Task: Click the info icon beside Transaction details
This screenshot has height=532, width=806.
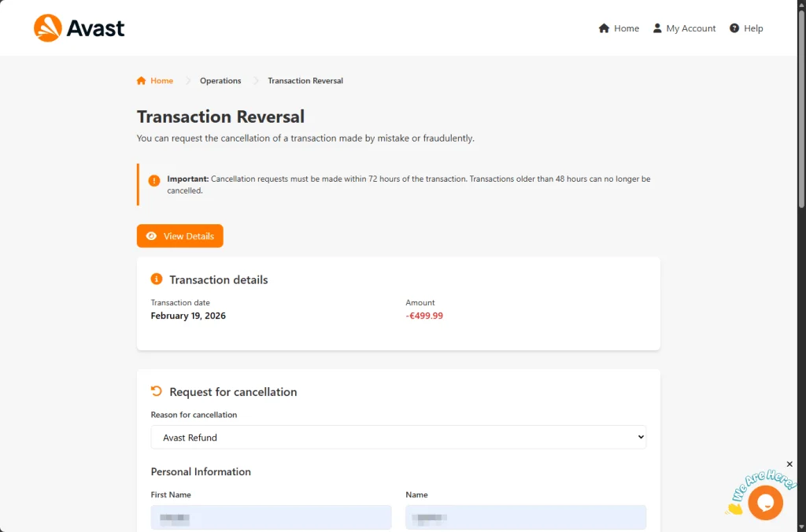Action: pos(157,279)
